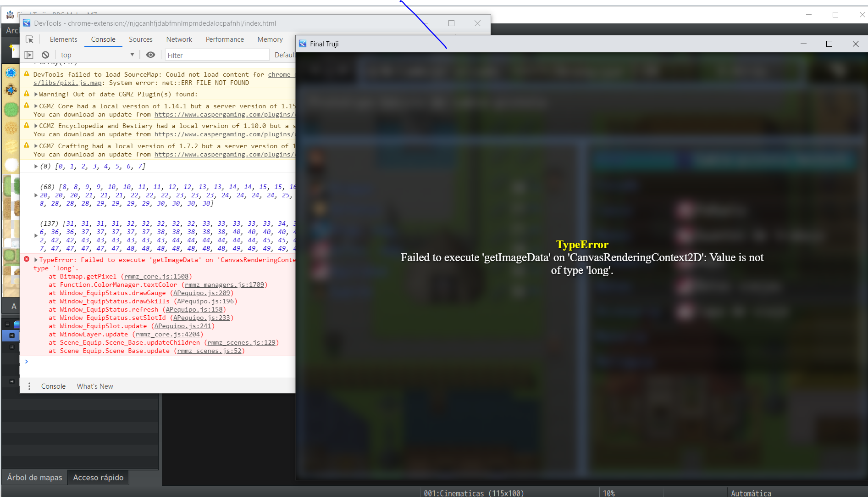Open rmmz_scenes.js:52 source link
The height and width of the screenshot is (497, 868).
210,351
